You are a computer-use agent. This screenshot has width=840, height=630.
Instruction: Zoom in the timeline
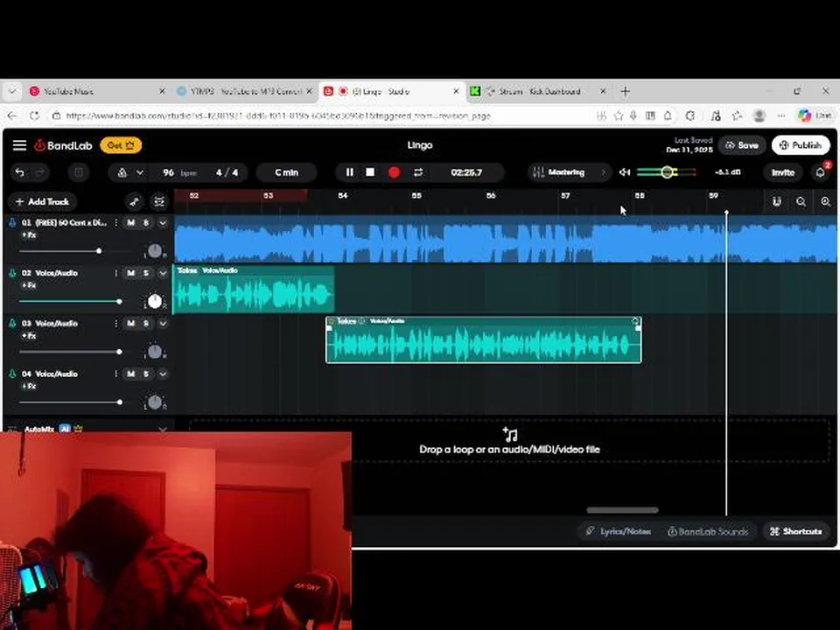click(x=825, y=201)
